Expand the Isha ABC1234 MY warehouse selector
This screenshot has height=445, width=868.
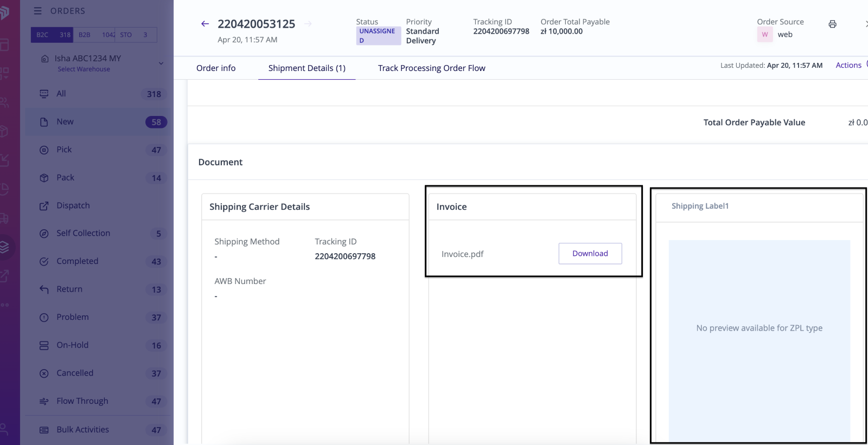coord(161,63)
